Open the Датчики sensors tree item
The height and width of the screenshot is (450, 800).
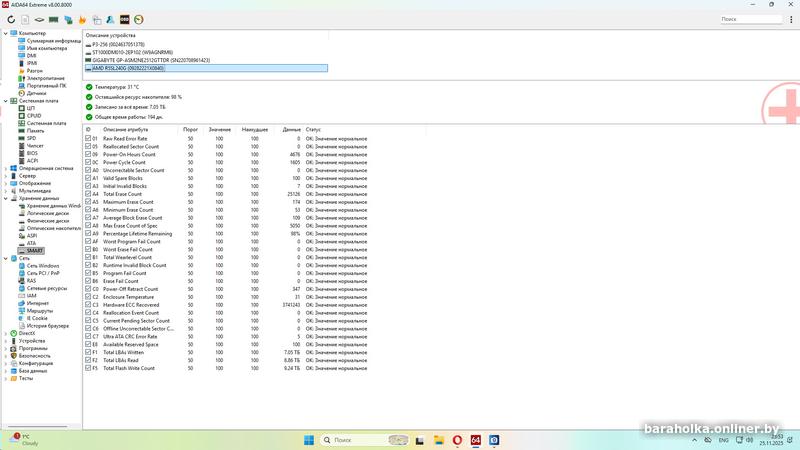(x=36, y=93)
